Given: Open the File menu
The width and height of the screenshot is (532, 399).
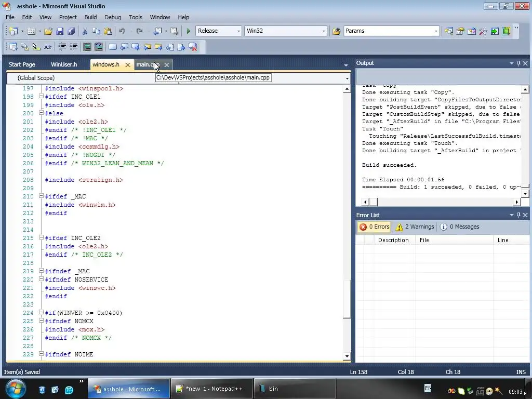Looking at the screenshot, I should click(10, 17).
